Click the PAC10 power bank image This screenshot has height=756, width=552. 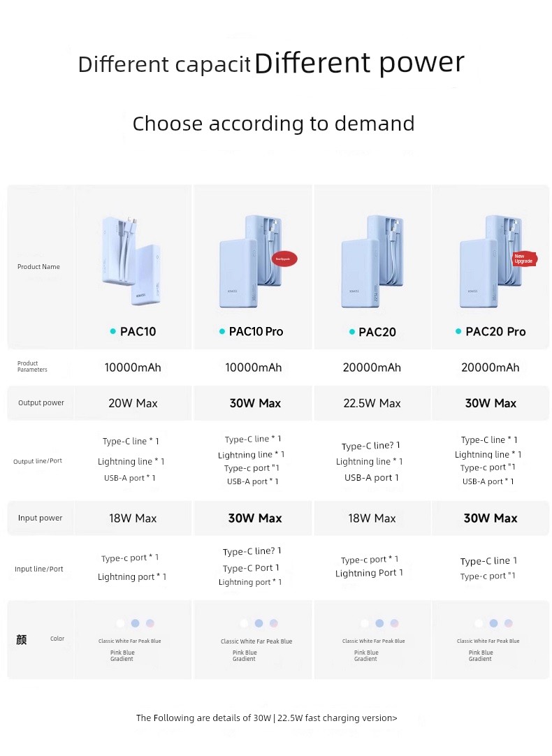pos(131,261)
